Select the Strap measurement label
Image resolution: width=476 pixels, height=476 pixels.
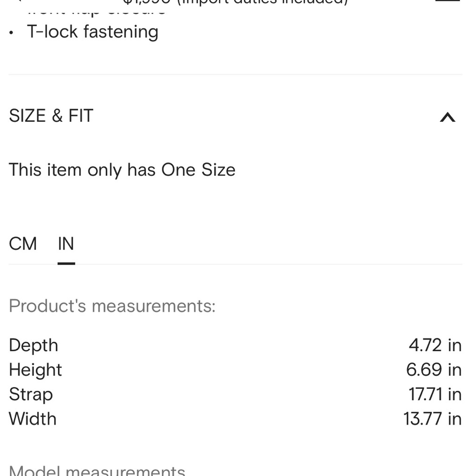[x=30, y=395]
